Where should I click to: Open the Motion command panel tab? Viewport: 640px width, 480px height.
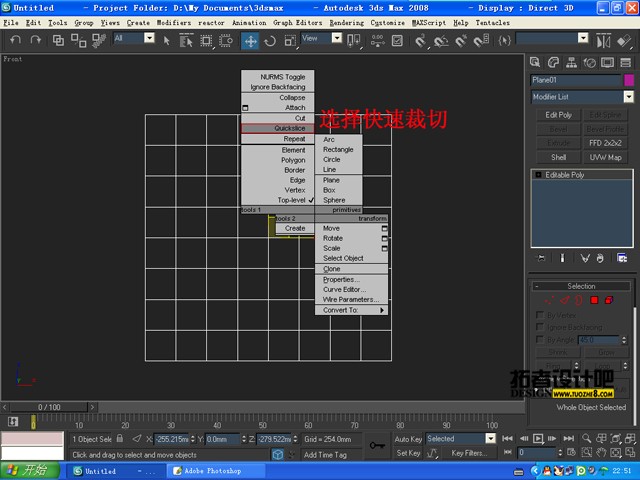click(x=589, y=62)
